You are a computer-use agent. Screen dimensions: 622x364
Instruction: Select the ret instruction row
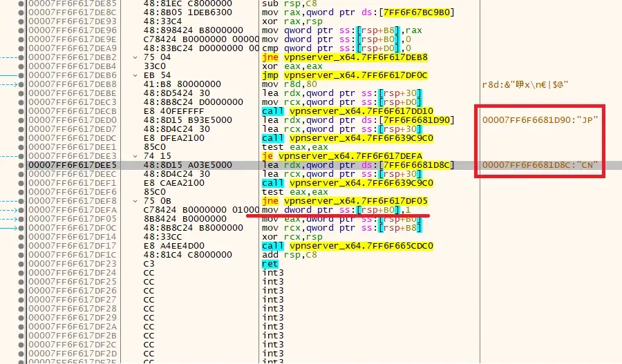270,264
